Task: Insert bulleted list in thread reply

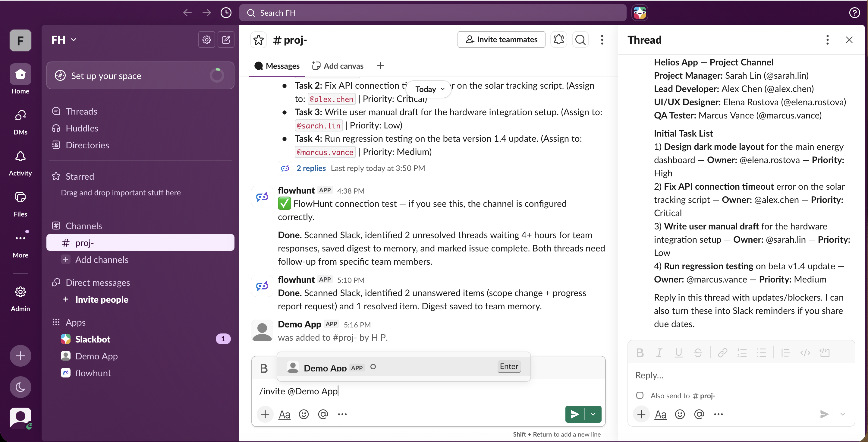Action: pyautogui.click(x=761, y=353)
